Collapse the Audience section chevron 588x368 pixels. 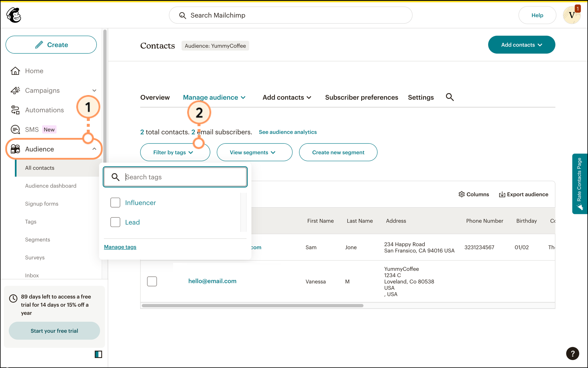click(94, 149)
